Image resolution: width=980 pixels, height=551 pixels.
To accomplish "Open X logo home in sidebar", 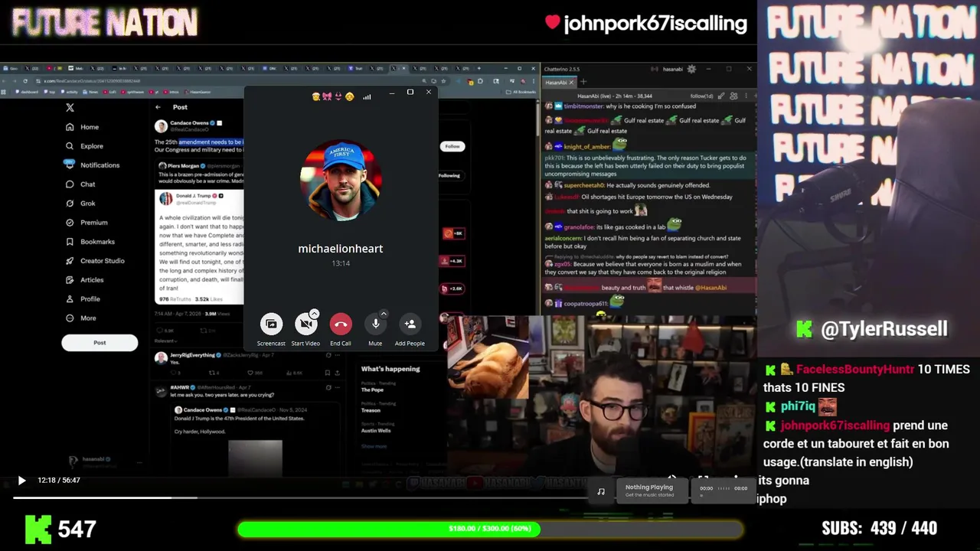I will coord(70,108).
